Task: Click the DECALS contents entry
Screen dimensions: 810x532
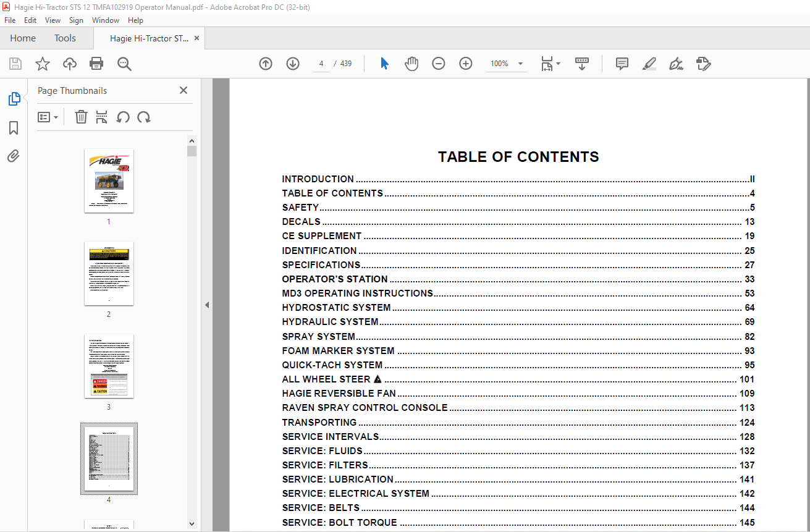Action: click(x=518, y=222)
